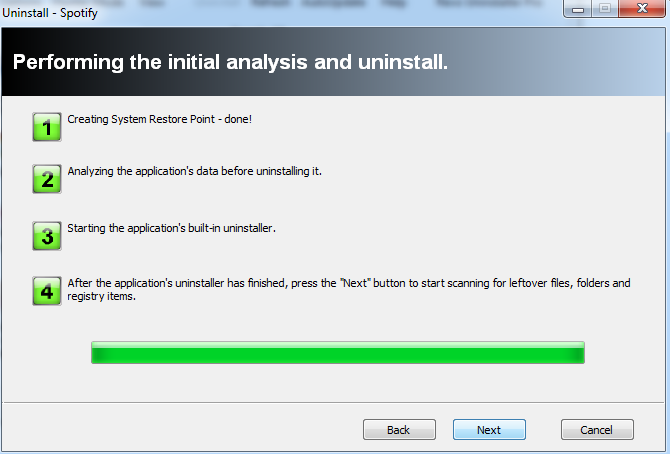Select the green step 3 number icon
This screenshot has height=454, width=670.
47,236
